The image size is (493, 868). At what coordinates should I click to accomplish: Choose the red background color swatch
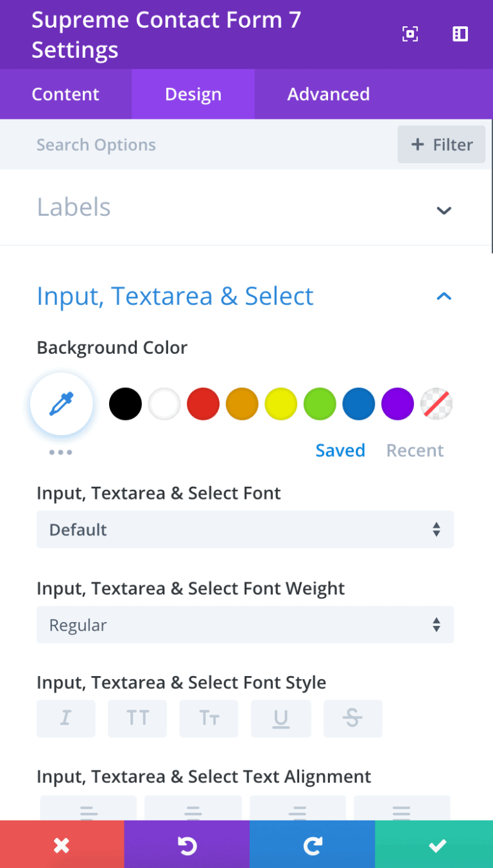click(x=203, y=404)
